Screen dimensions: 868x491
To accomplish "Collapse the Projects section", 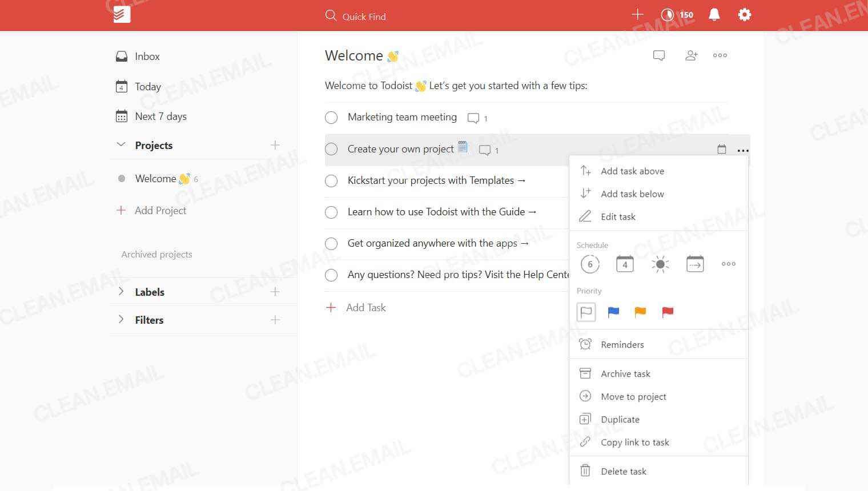I will (121, 145).
